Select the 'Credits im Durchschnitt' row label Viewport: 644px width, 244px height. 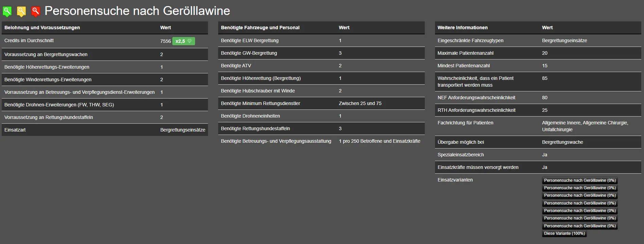29,40
